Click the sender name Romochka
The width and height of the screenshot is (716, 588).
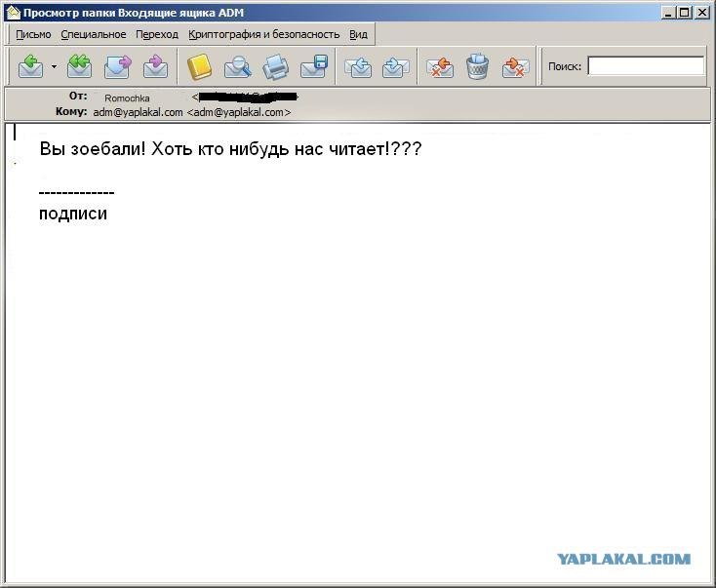click(127, 98)
